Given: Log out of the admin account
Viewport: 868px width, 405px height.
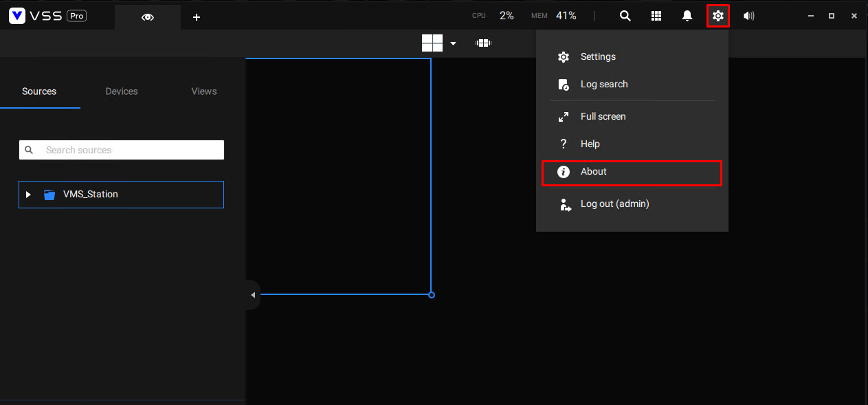Looking at the screenshot, I should 614,204.
